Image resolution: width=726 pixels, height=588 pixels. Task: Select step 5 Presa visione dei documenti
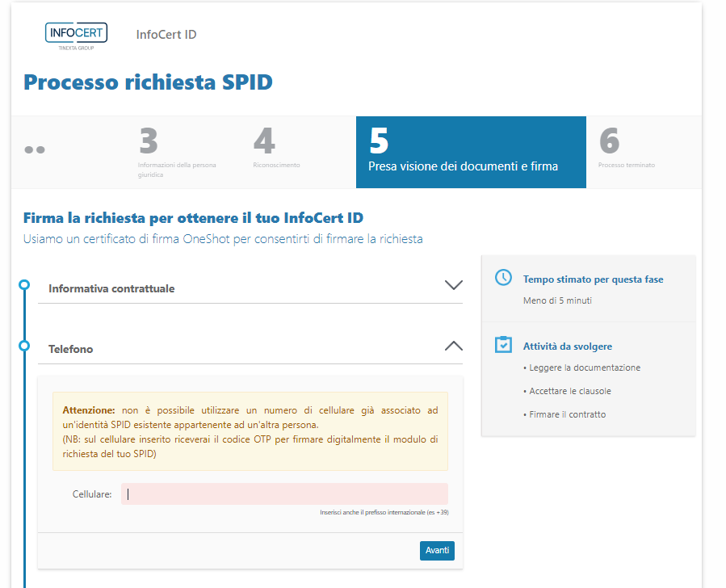pyautogui.click(x=470, y=152)
